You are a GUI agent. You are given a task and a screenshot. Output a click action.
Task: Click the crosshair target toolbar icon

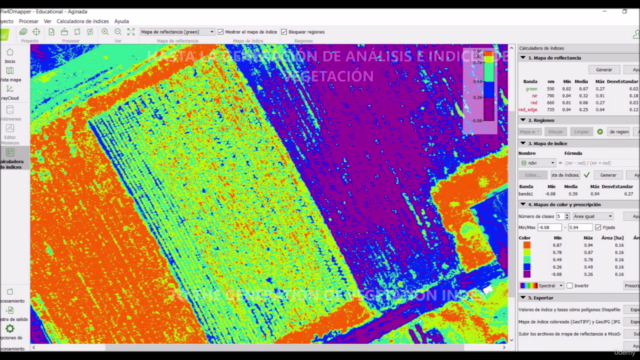pos(36,32)
